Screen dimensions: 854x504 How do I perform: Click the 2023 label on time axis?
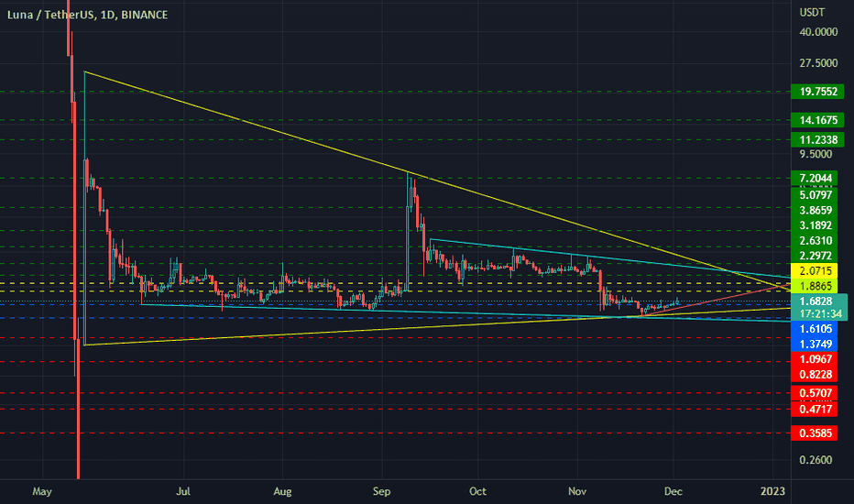click(x=772, y=491)
